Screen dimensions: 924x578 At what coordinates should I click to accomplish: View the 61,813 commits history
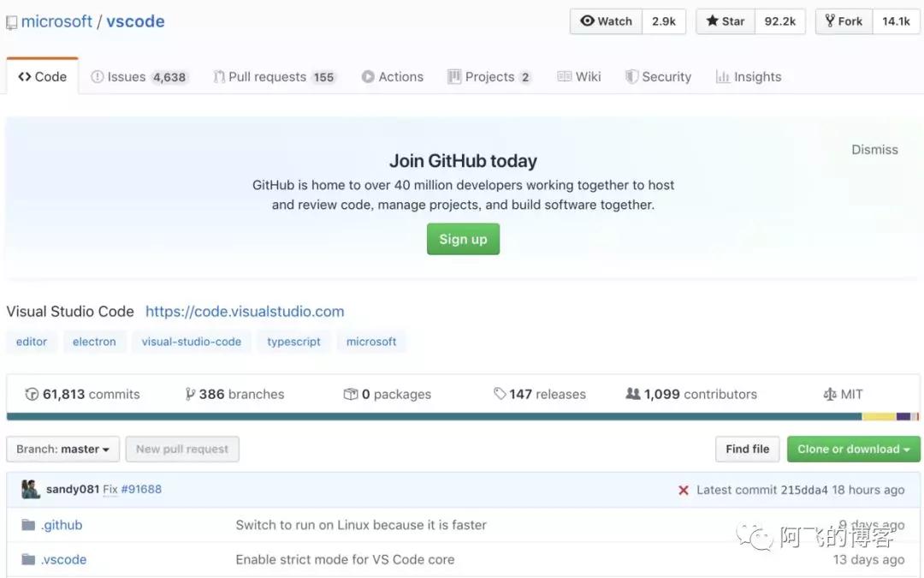(82, 394)
